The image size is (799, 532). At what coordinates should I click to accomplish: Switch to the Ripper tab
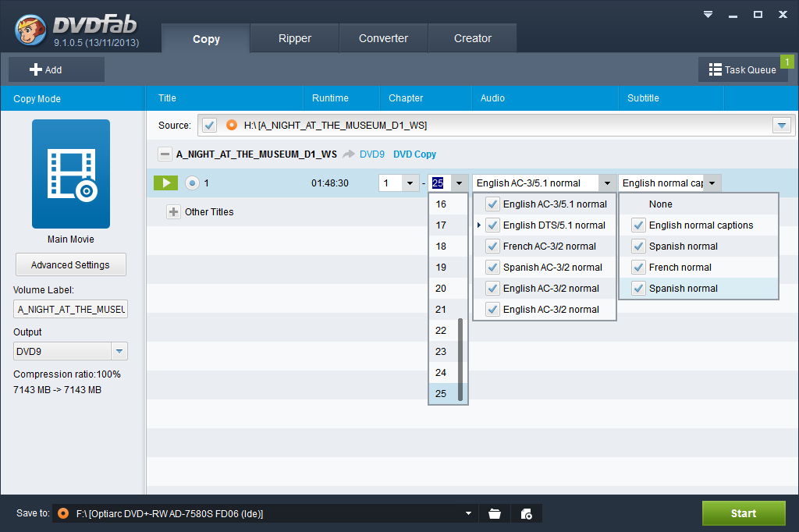(x=294, y=38)
